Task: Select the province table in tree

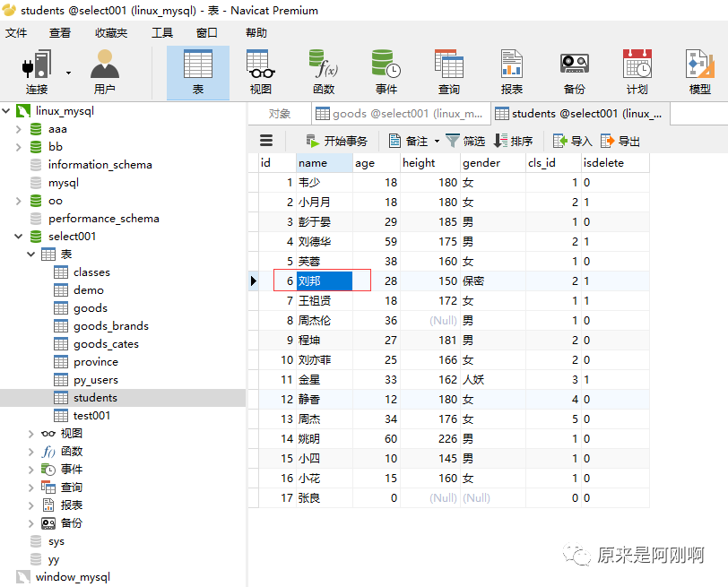Action: 96,362
